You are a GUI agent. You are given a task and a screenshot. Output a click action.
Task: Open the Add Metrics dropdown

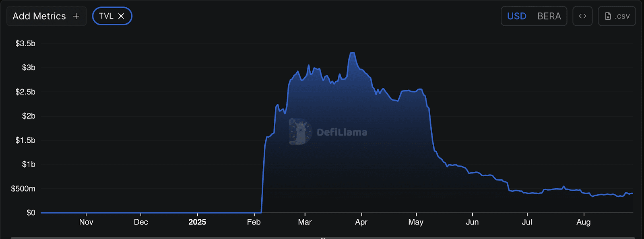pyautogui.click(x=39, y=16)
